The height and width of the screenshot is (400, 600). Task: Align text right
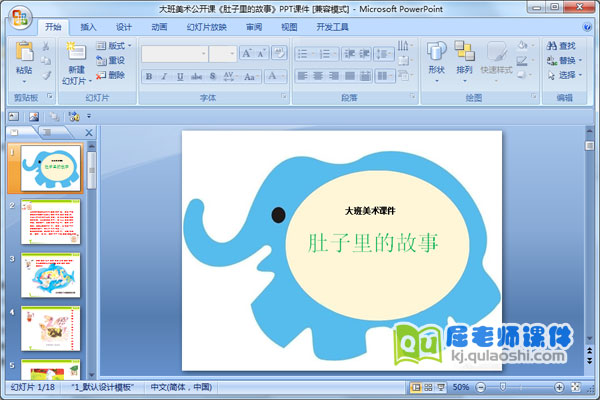[334, 76]
